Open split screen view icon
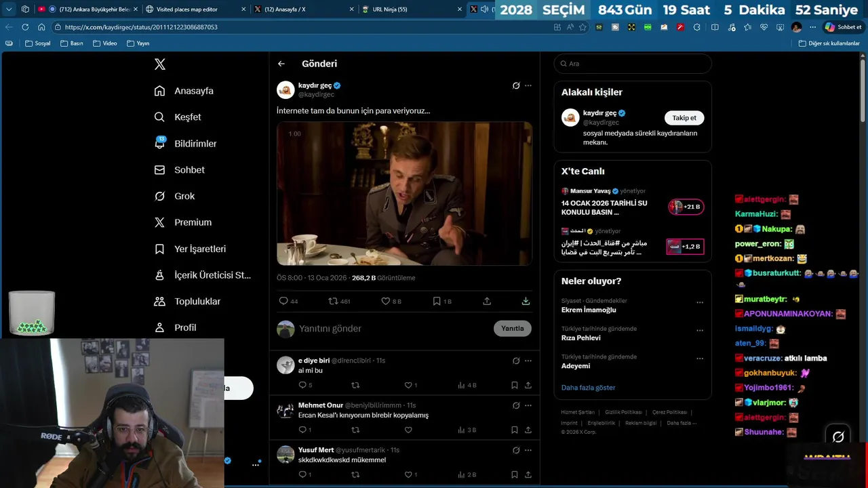868x488 pixels. click(x=715, y=27)
